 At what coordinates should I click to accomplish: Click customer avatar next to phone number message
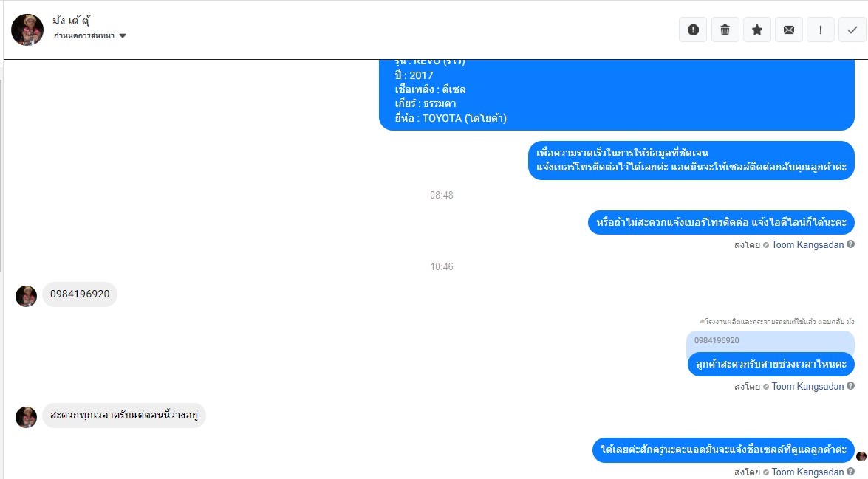(26, 296)
